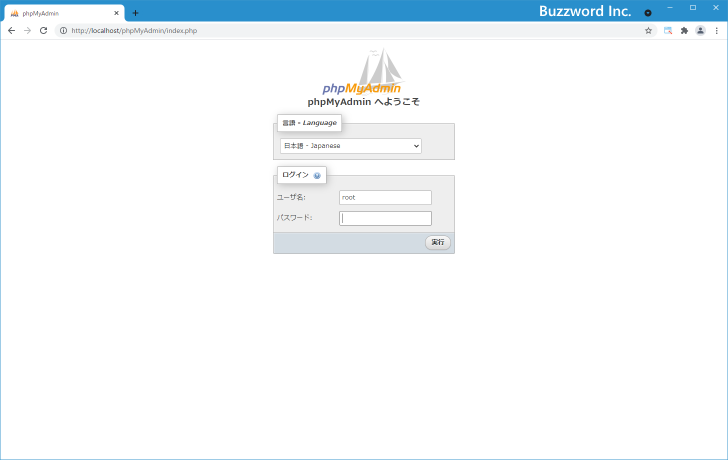This screenshot has width=728, height=460.
Task: Click the phpMyAdmin logo
Action: click(362, 72)
